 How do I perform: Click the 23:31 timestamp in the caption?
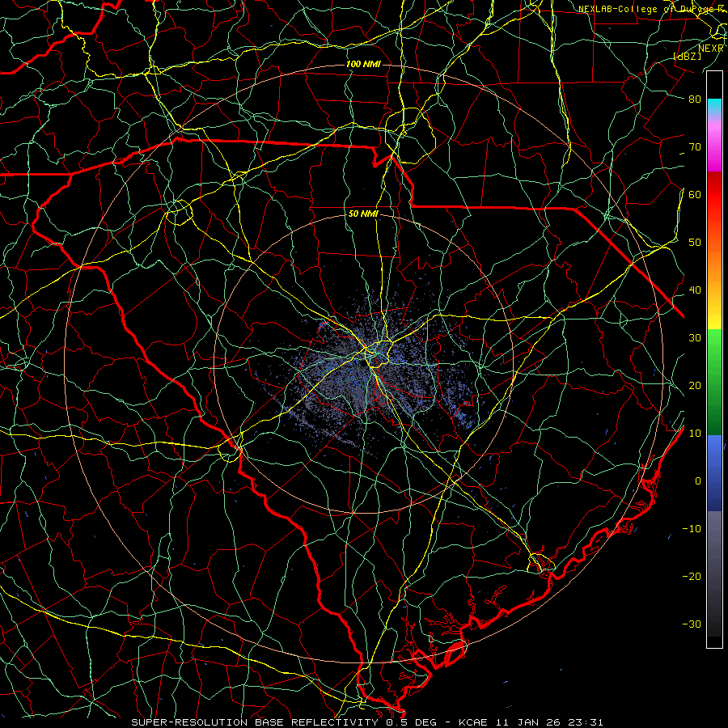click(x=586, y=722)
